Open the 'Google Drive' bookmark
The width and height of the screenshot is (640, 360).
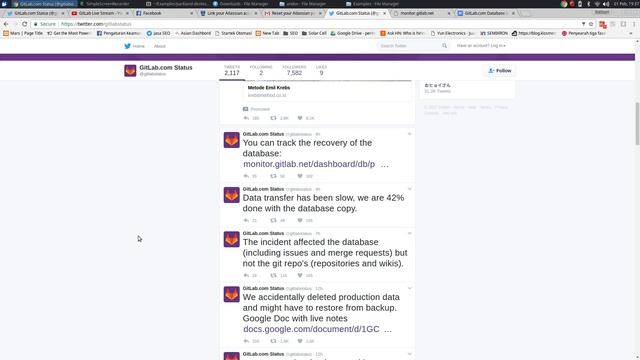pos(353,33)
